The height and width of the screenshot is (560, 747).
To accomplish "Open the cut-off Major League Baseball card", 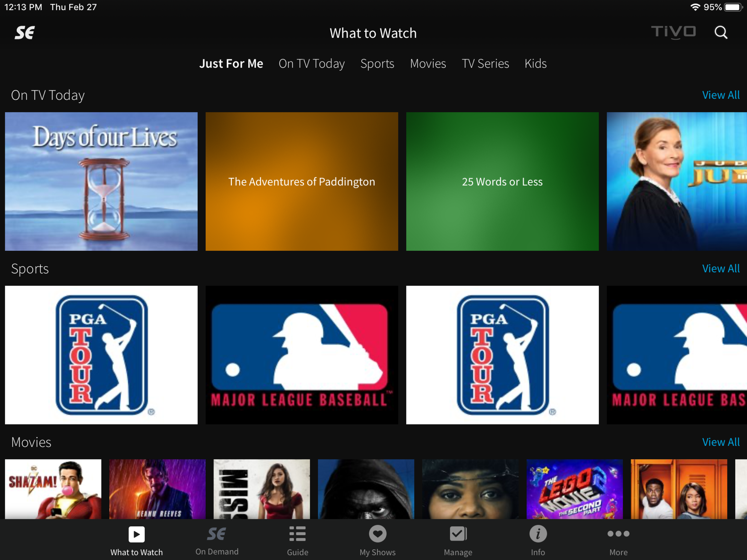I will click(x=677, y=355).
